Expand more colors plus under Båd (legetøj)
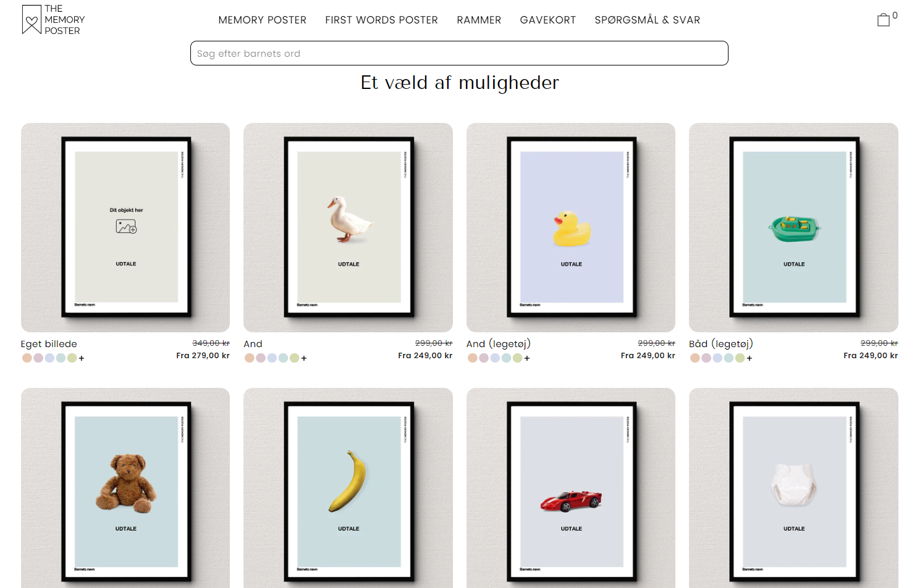Image resolution: width=904 pixels, height=588 pixels. click(750, 358)
